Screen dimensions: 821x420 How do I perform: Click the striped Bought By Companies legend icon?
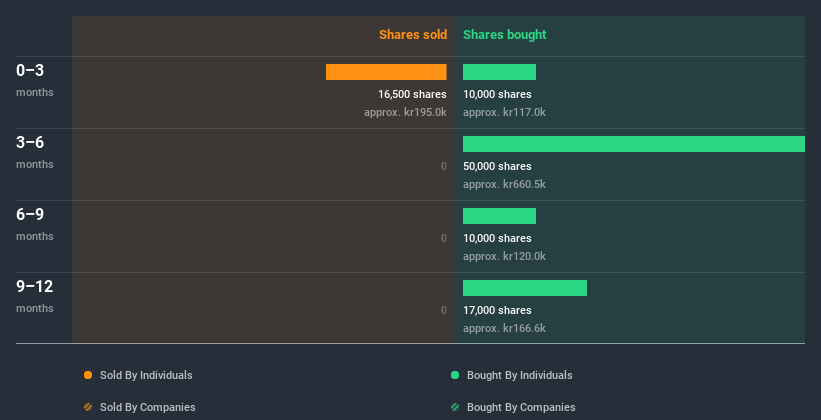pyautogui.click(x=455, y=407)
